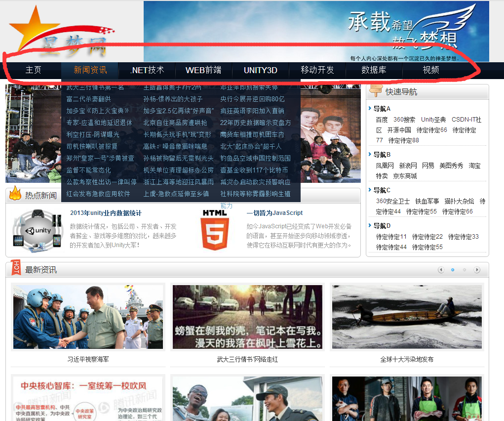Open dropdown link 加多宝《防上火宝典》

click(98, 111)
